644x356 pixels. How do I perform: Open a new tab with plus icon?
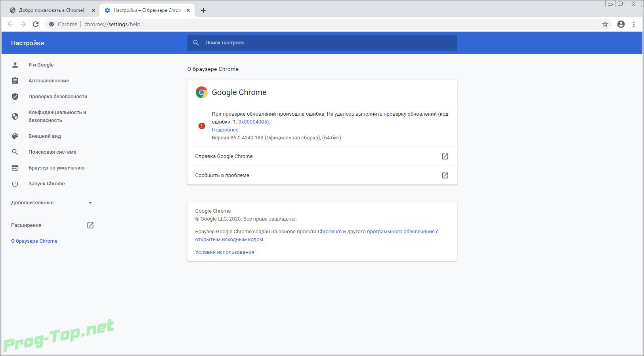(203, 10)
